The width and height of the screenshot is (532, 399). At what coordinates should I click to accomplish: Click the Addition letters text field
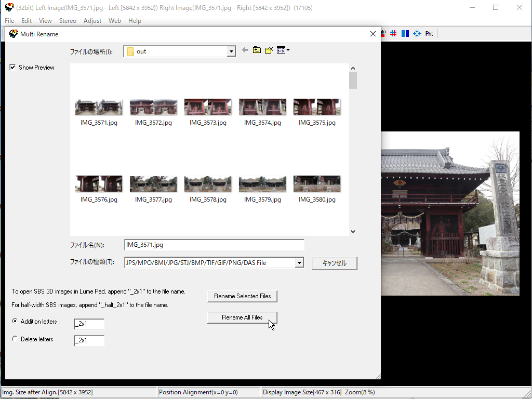[x=89, y=324]
